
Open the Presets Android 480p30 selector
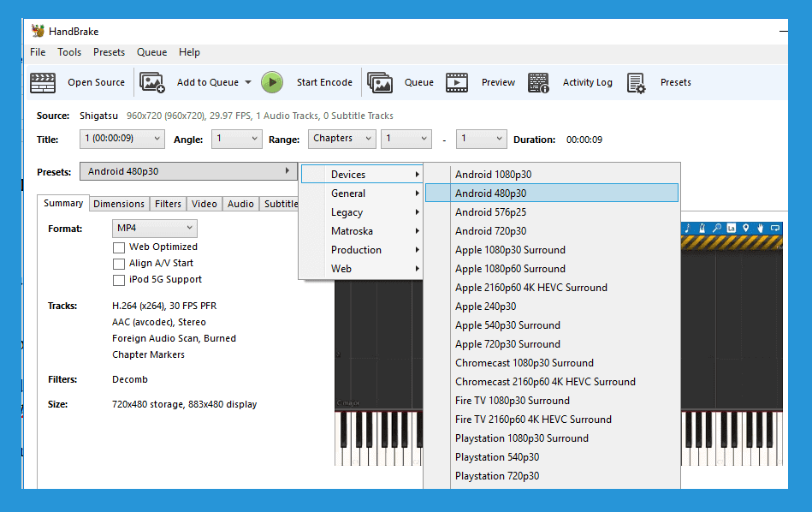click(188, 171)
